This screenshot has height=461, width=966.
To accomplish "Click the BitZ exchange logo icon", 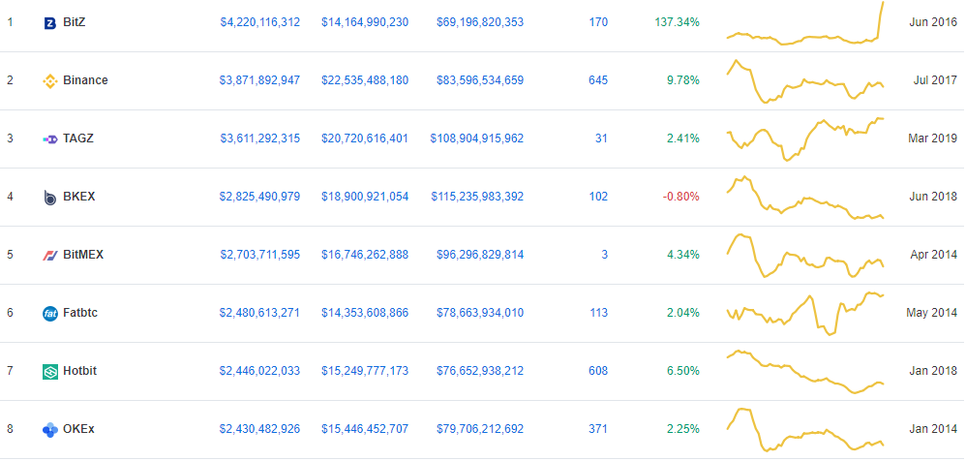I will pos(50,23).
